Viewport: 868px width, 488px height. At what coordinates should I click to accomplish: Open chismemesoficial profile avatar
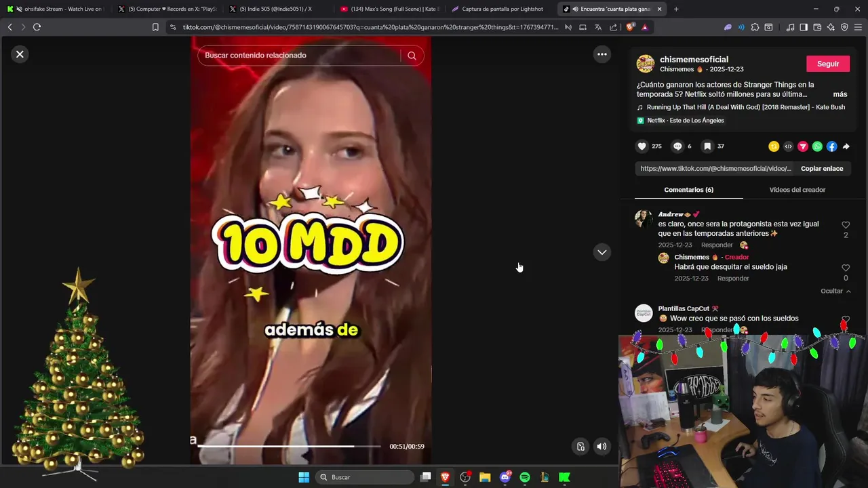645,64
